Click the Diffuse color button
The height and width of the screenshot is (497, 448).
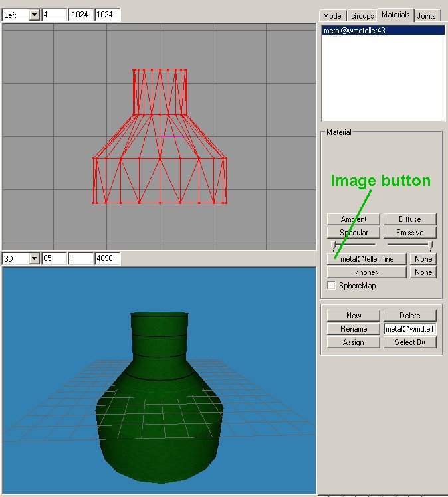click(409, 219)
